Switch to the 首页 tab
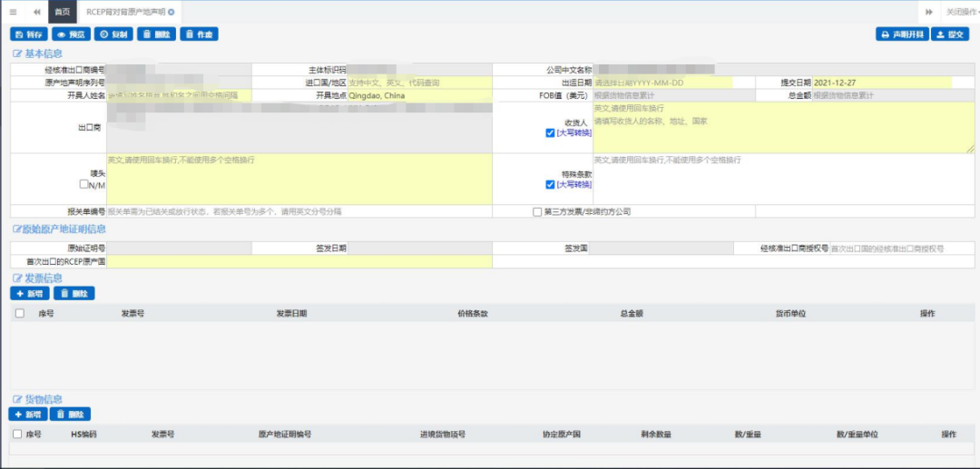This screenshot has height=469, width=980. (x=63, y=12)
